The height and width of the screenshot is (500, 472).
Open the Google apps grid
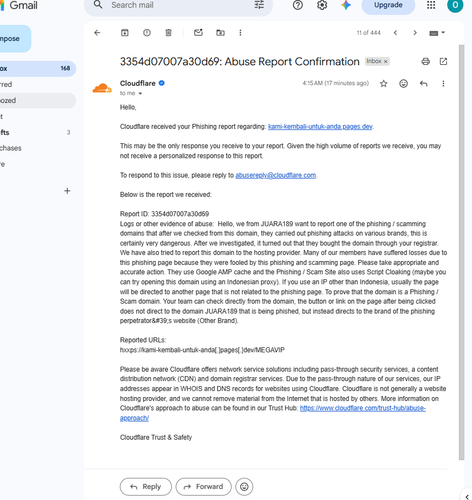(x=431, y=5)
